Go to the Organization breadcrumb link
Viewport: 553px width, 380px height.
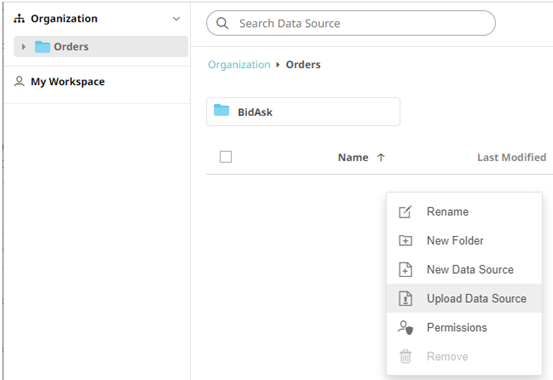[x=239, y=65]
